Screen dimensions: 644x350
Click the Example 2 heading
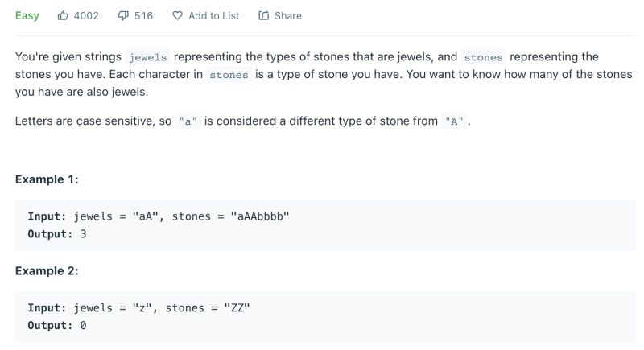click(47, 270)
